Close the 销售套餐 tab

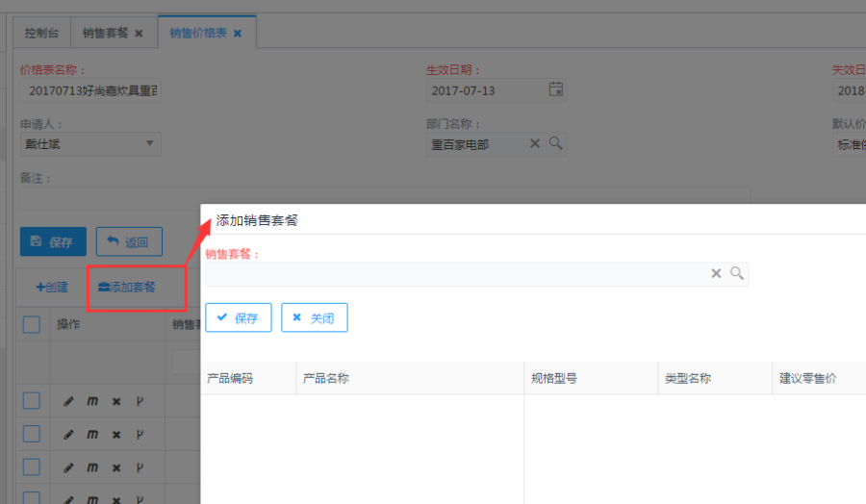point(139,33)
